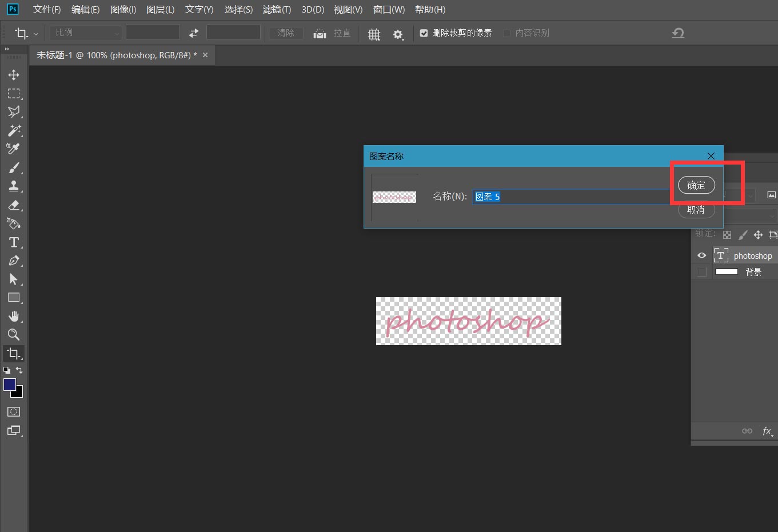The width and height of the screenshot is (778, 532).
Task: Open the 图像(I) menu
Action: tap(123, 10)
